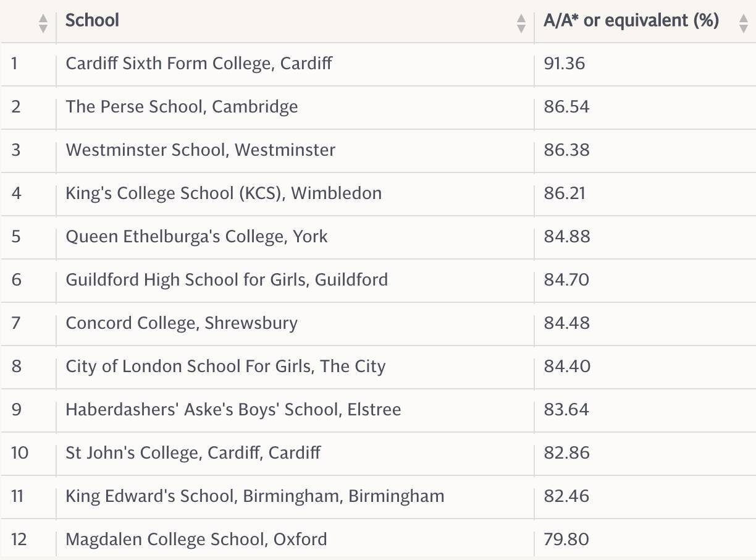Select The Perse School, Cambridge

click(x=182, y=107)
